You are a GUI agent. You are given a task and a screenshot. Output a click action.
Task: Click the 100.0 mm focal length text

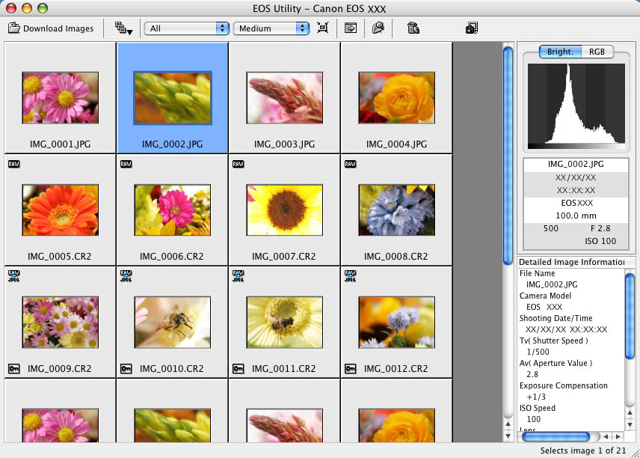click(x=576, y=216)
